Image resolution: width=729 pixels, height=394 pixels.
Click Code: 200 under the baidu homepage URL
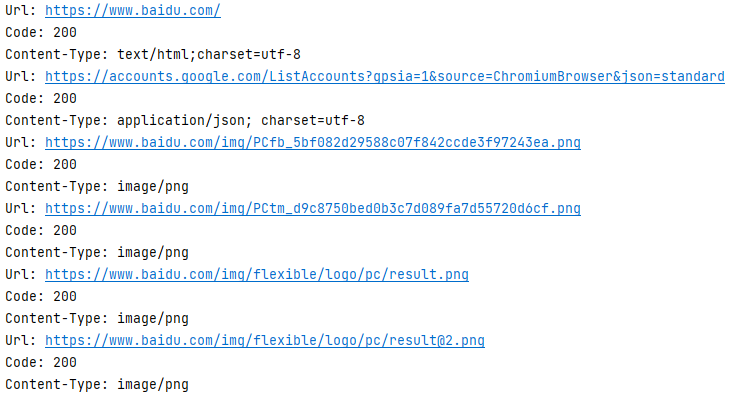tap(41, 33)
